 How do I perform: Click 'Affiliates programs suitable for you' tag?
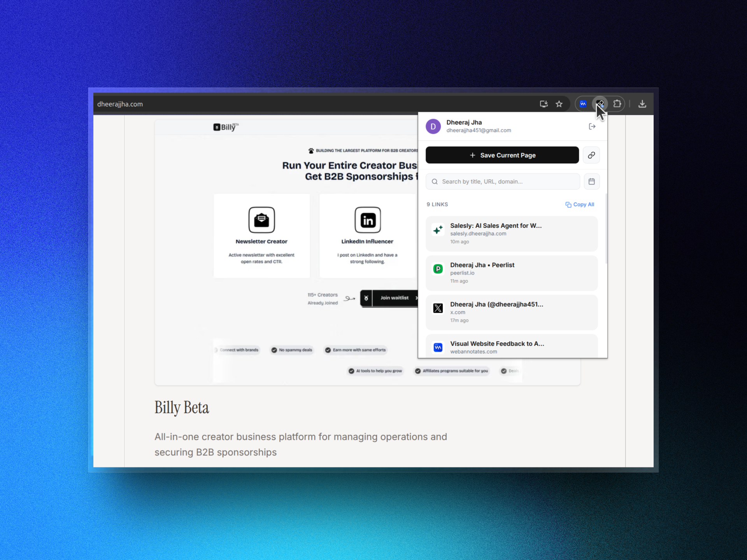452,371
